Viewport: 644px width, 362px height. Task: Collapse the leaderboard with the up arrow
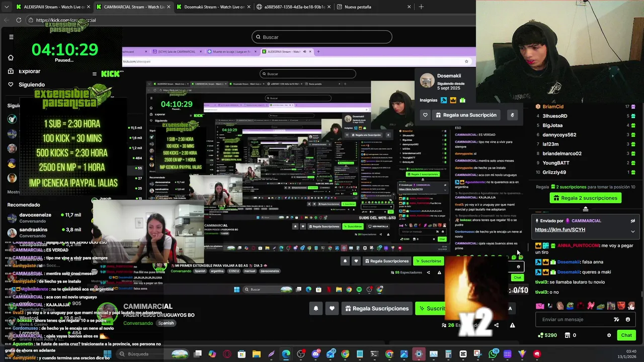(x=586, y=209)
